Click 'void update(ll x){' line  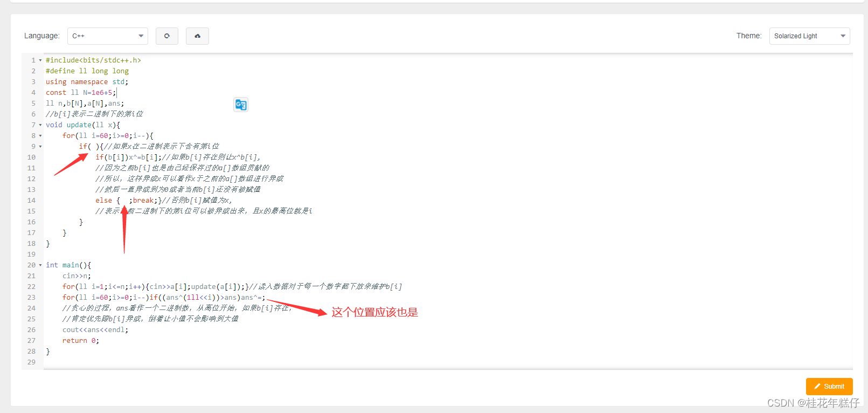click(83, 125)
